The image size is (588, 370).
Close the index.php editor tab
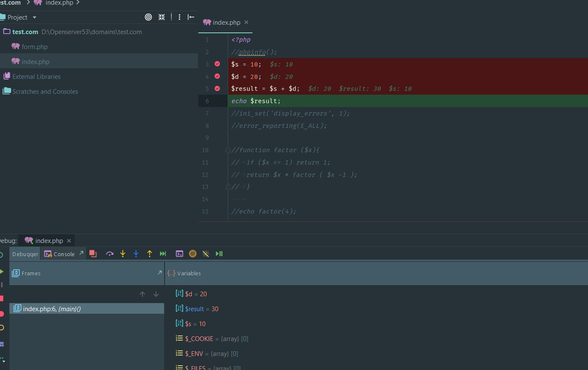pos(246,22)
